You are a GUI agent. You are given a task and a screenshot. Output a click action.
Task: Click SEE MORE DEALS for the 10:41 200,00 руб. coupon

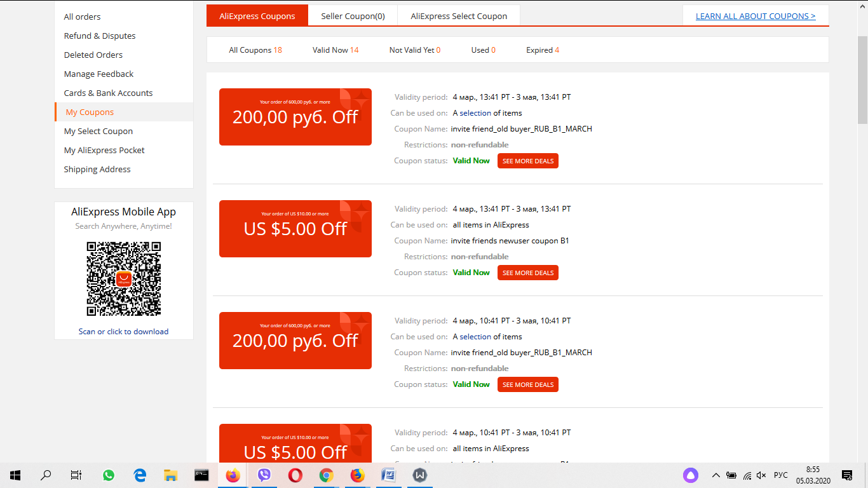click(x=528, y=384)
